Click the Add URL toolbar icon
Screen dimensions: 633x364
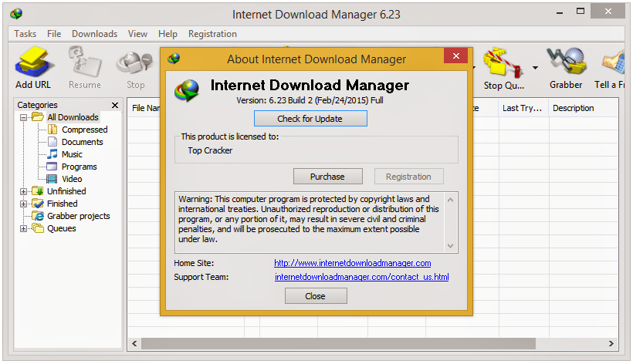(33, 62)
